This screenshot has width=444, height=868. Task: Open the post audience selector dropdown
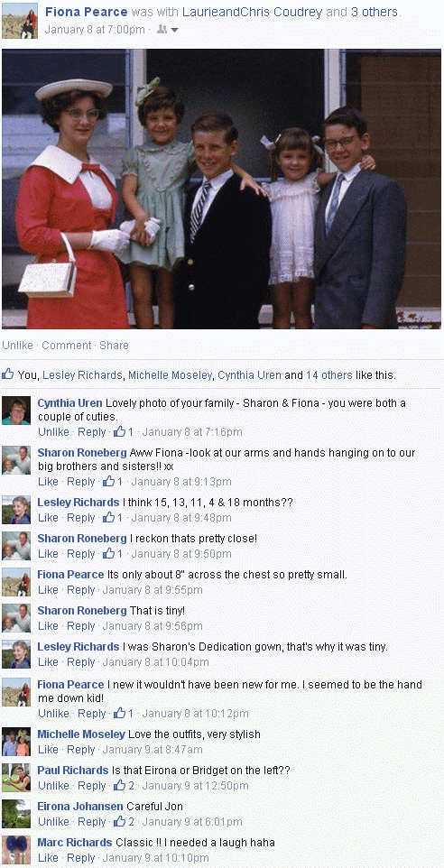point(168,30)
